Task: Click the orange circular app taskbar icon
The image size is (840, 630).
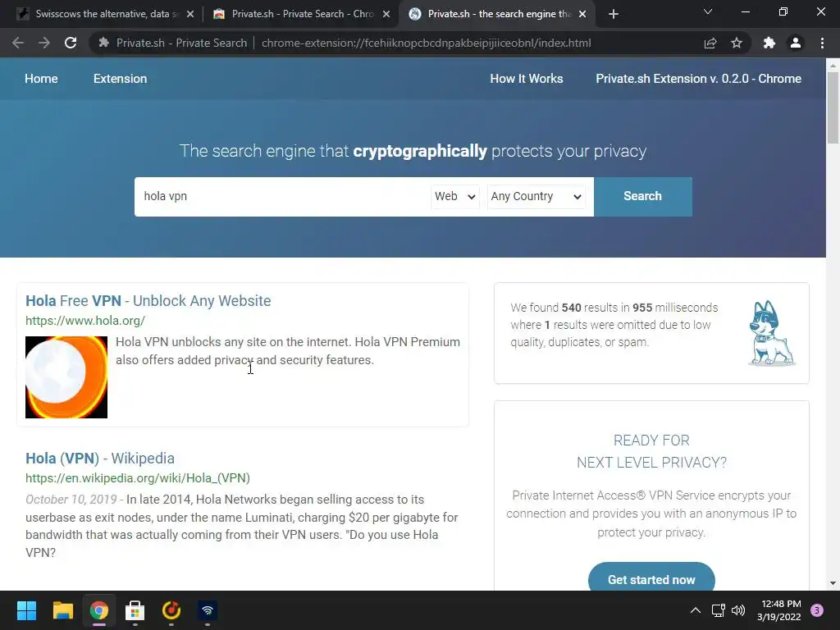Action: (x=171, y=610)
